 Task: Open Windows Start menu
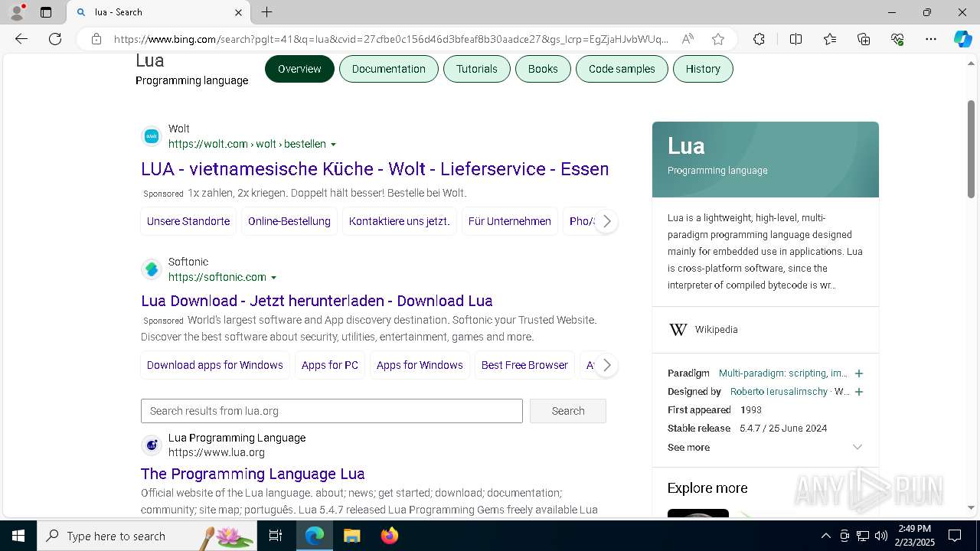coord(18,536)
